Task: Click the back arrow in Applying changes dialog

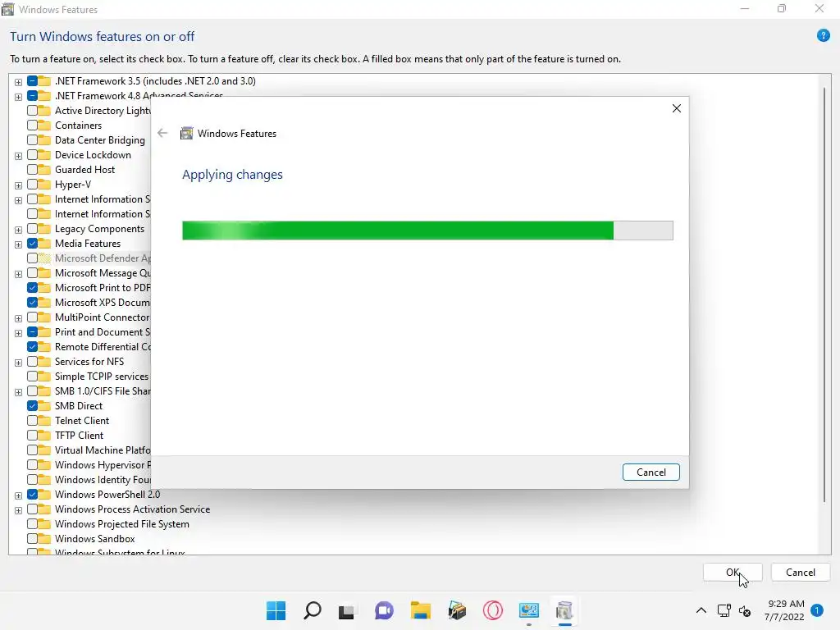Action: 162,134
